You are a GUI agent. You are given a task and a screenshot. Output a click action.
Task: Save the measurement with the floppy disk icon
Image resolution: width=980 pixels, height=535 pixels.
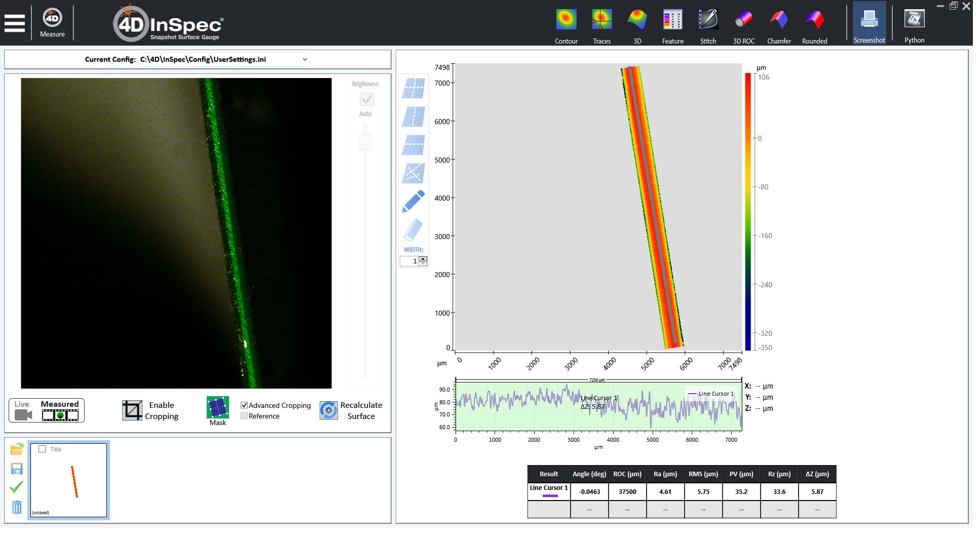coord(17,468)
